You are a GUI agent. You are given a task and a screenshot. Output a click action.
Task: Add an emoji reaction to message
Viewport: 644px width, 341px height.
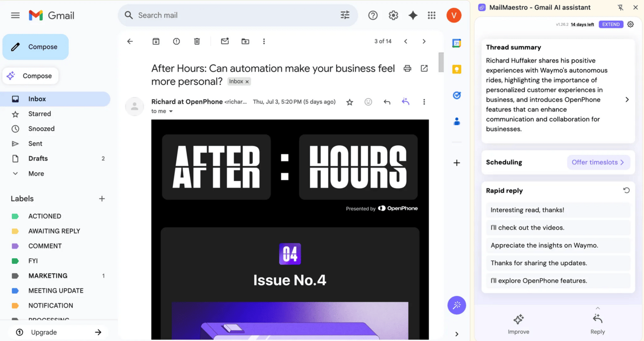(x=368, y=102)
